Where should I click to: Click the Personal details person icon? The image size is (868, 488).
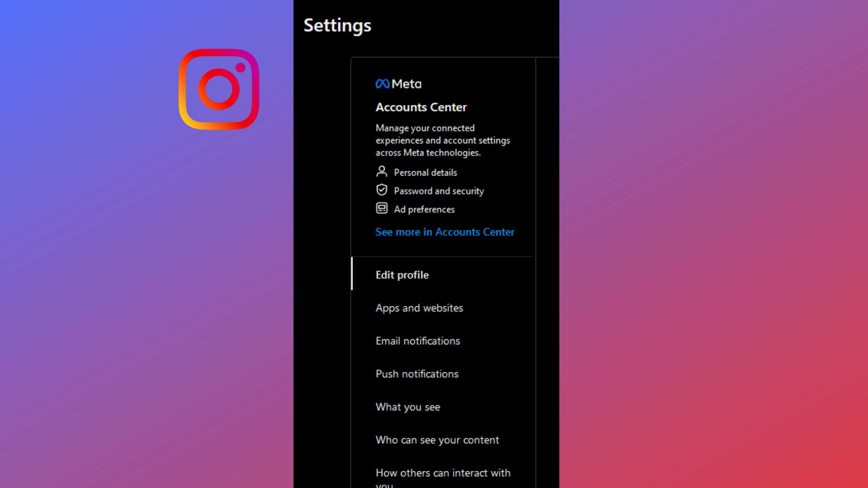(x=382, y=172)
